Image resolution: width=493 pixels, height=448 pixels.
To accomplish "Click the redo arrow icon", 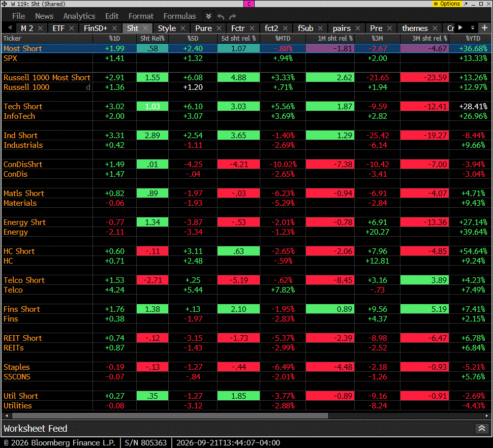I will (233, 16).
